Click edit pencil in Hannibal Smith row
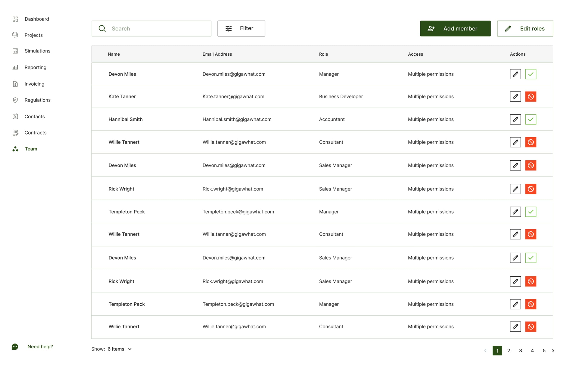The width and height of the screenshot is (588, 368). (515, 119)
